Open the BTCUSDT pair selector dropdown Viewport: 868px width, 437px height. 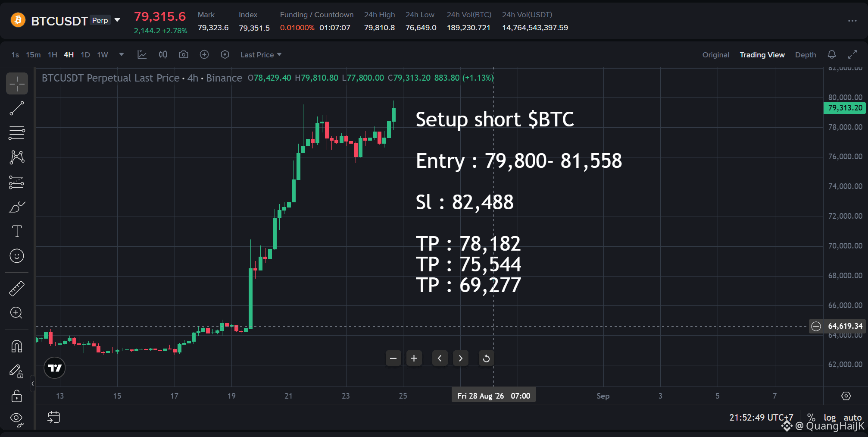point(117,20)
